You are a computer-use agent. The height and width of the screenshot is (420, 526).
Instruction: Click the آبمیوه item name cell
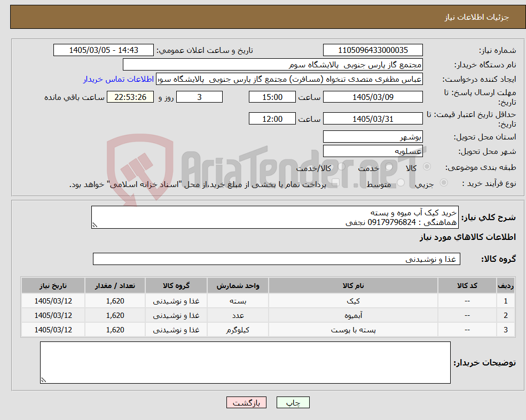coord(353,316)
